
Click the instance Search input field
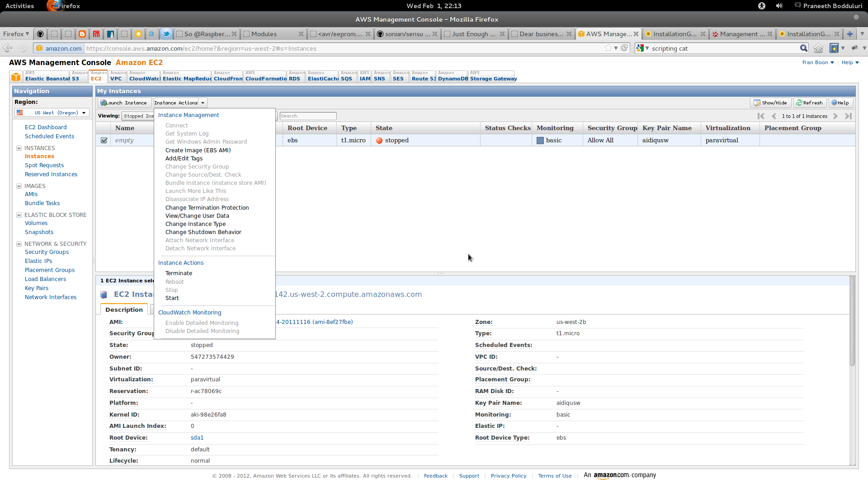point(307,116)
